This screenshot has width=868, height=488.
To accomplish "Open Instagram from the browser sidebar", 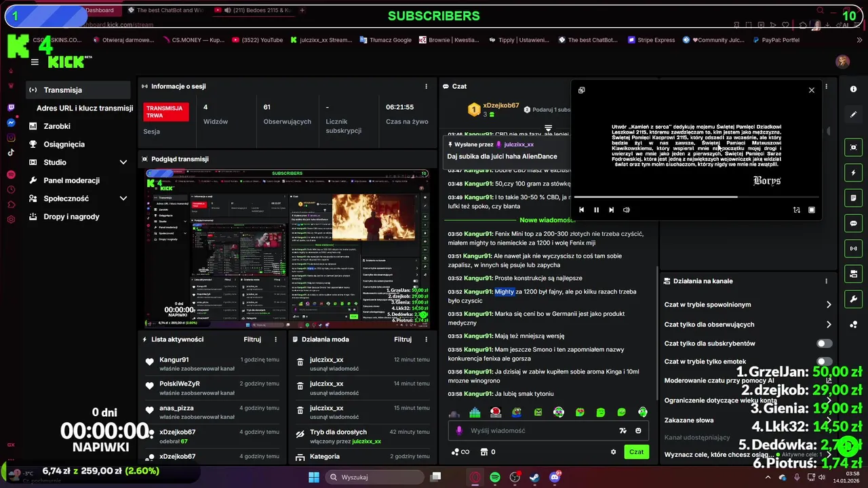I will (x=12, y=138).
